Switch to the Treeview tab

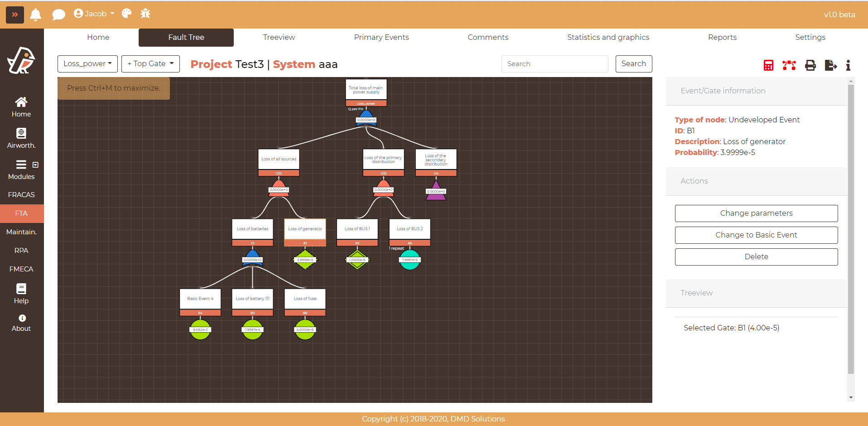click(279, 37)
